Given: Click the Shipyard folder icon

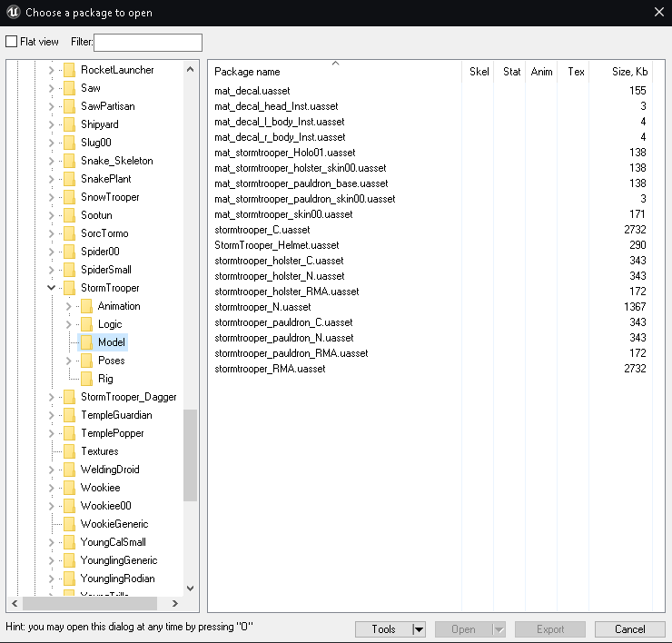Looking at the screenshot, I should 69,124.
